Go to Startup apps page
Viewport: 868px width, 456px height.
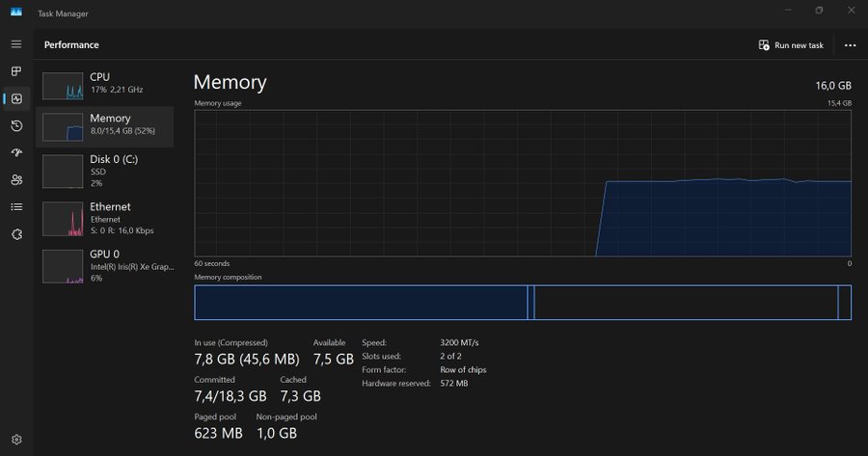[x=16, y=152]
